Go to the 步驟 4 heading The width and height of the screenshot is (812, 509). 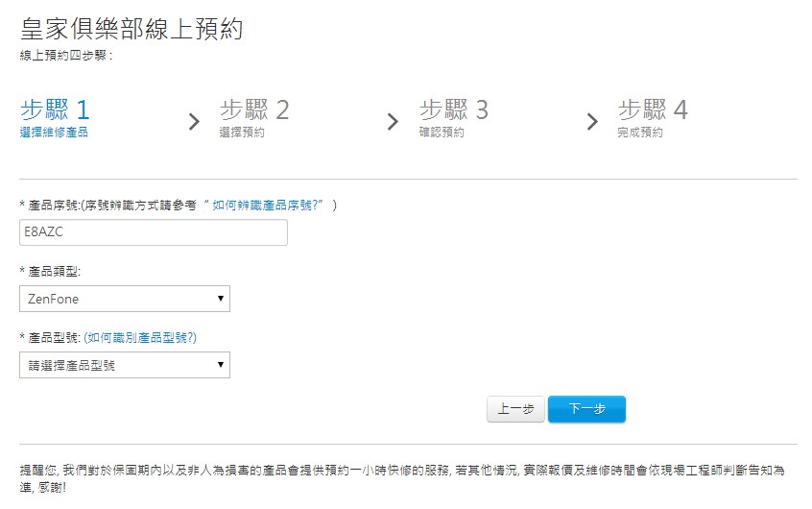(x=653, y=109)
